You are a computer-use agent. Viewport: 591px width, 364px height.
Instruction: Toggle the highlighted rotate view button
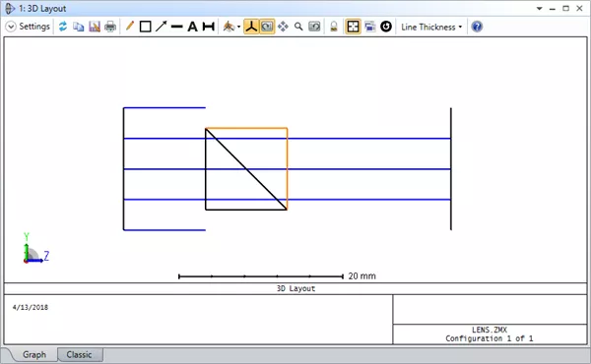coord(267,27)
